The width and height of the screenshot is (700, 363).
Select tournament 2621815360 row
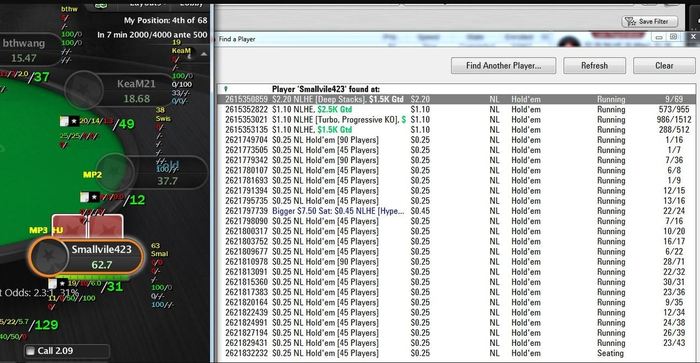[x=456, y=282]
